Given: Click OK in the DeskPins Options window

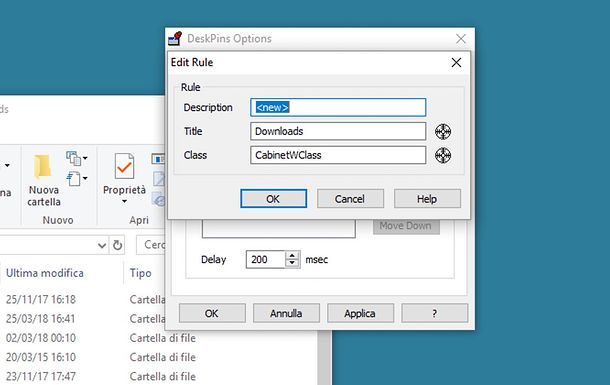Looking at the screenshot, I should [x=212, y=313].
